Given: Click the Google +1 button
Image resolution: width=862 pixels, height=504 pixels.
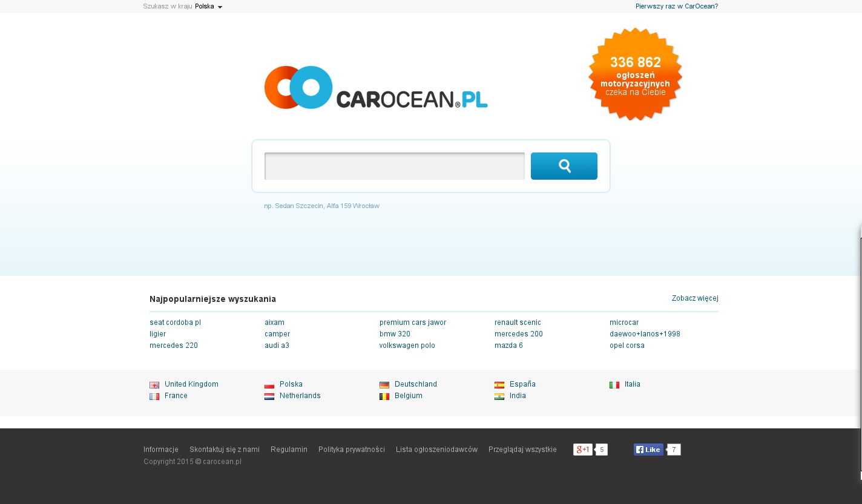Looking at the screenshot, I should coord(583,450).
